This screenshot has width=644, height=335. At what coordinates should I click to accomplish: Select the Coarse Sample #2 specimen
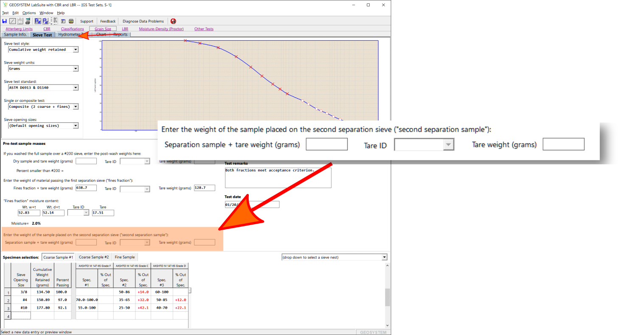tap(94, 257)
